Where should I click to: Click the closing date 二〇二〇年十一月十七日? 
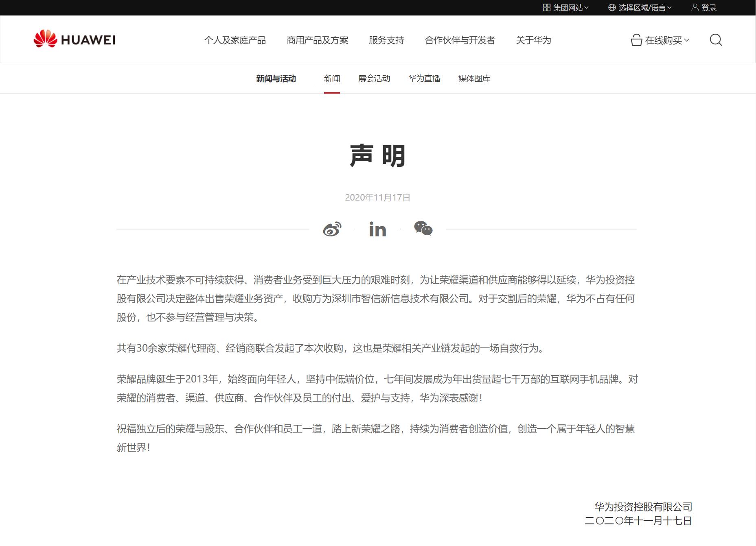pyautogui.click(x=638, y=521)
